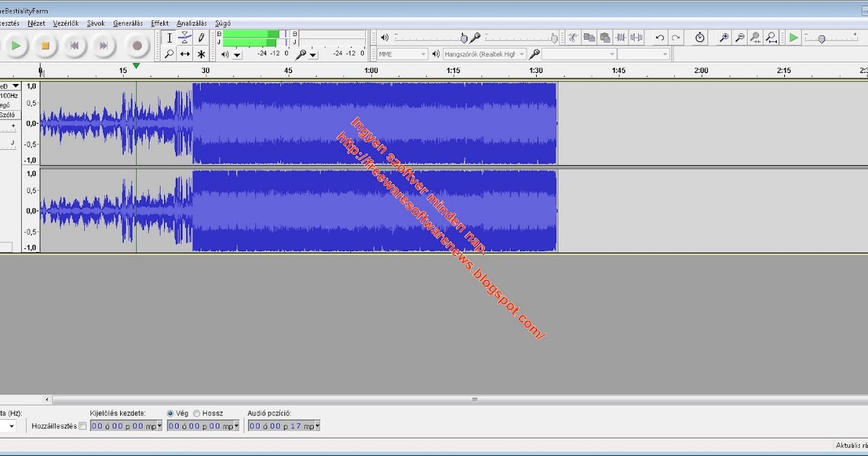Click the Zoom In magnifier icon
The image size is (868, 456).
[x=724, y=38]
